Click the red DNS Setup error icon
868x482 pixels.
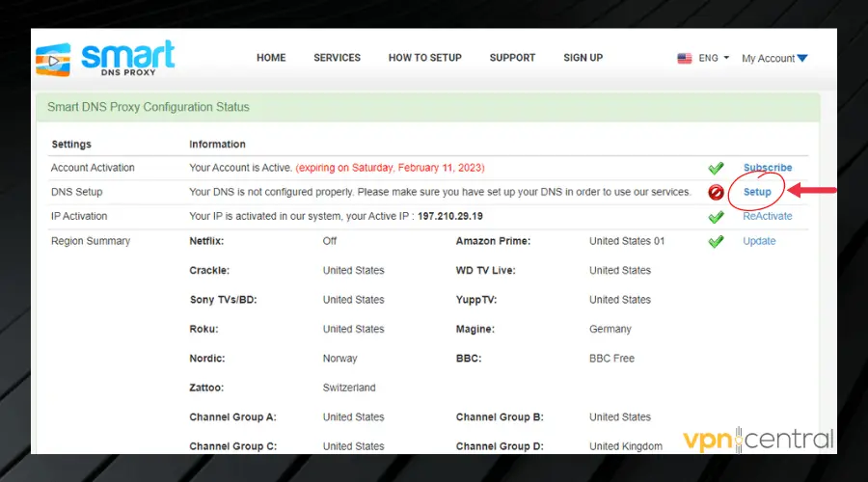tap(716, 193)
